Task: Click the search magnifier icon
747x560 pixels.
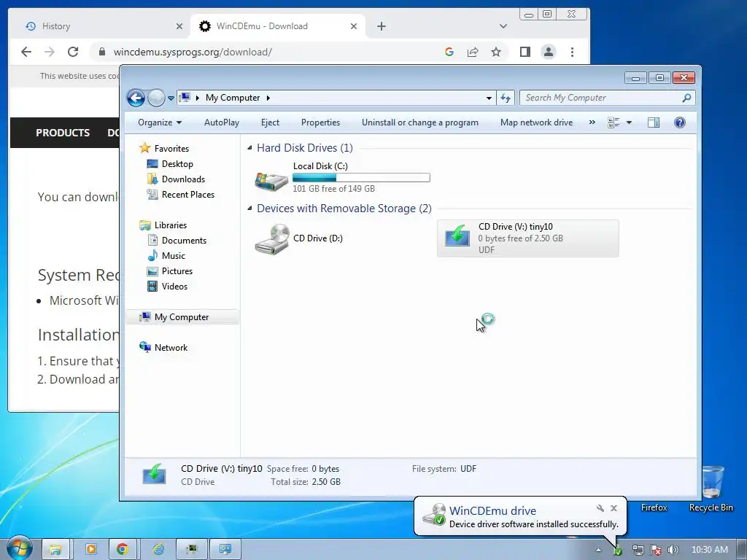Action: pyautogui.click(x=686, y=98)
